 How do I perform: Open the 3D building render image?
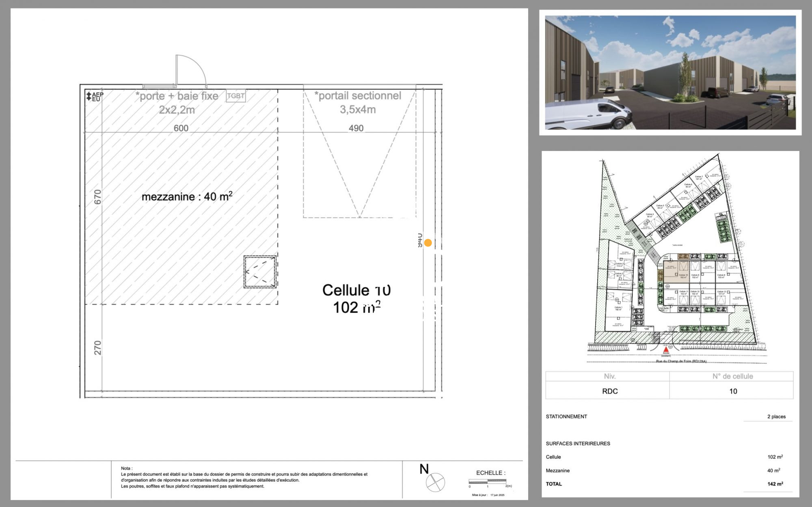click(670, 72)
